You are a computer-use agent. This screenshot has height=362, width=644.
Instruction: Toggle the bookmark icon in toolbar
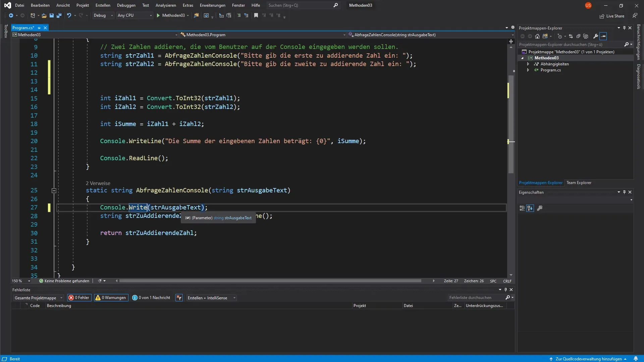tap(256, 15)
